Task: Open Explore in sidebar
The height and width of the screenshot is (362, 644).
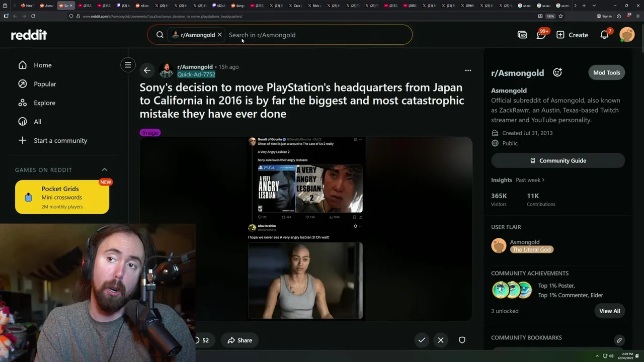Action: coord(37,103)
